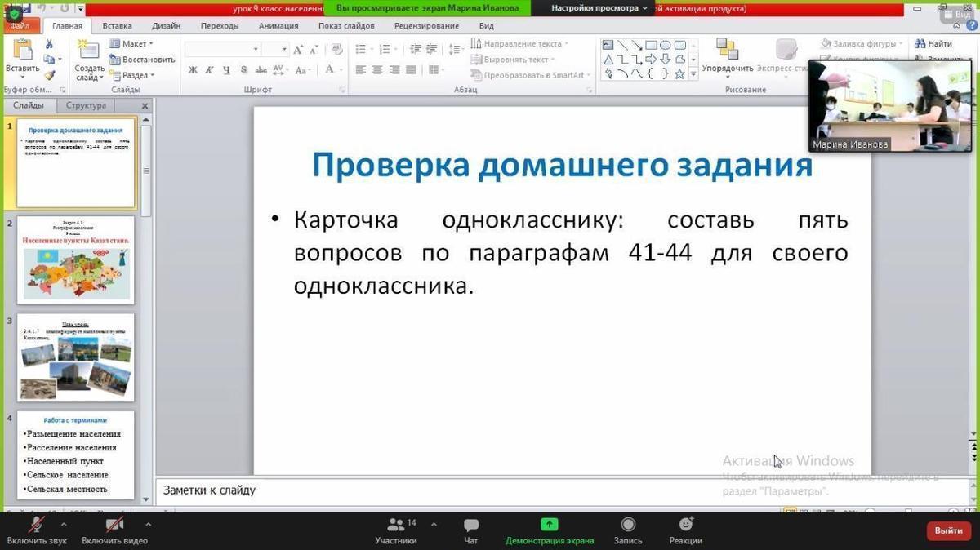980x550 pixels.
Task: Select slide 2 thumbnail with Kazakhstan map
Action: tap(76, 259)
